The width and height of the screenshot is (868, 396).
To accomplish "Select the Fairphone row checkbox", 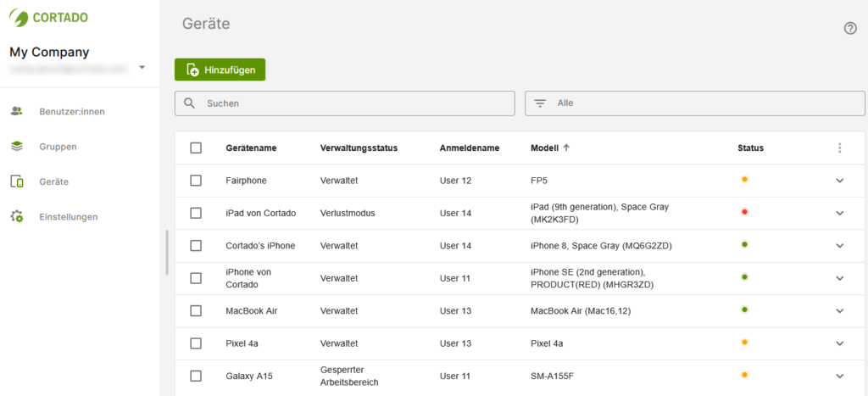I will pos(196,181).
